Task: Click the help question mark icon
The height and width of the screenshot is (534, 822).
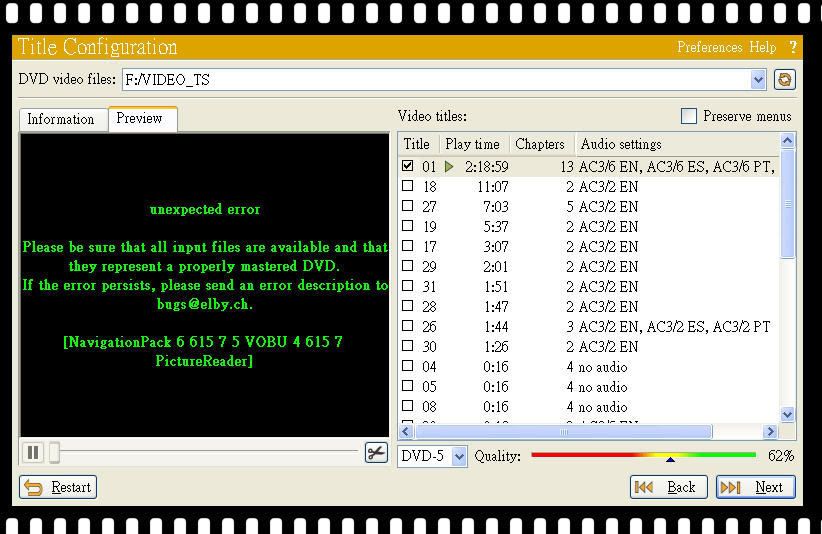Action: click(793, 47)
